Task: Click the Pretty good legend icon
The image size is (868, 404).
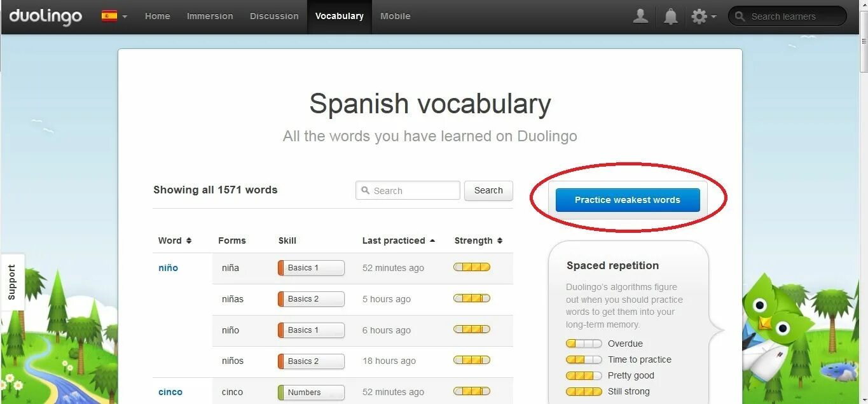Action: coord(584,375)
